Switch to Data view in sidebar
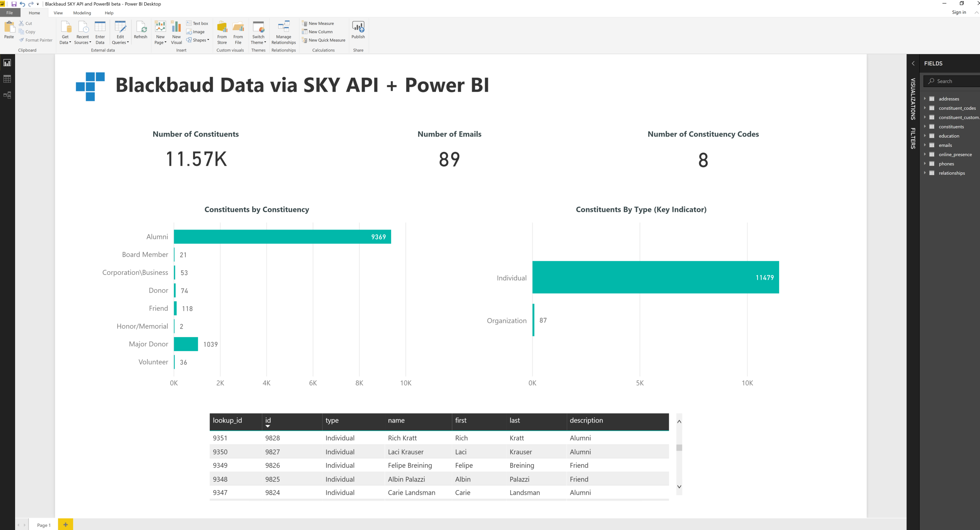The image size is (980, 530). [7, 79]
